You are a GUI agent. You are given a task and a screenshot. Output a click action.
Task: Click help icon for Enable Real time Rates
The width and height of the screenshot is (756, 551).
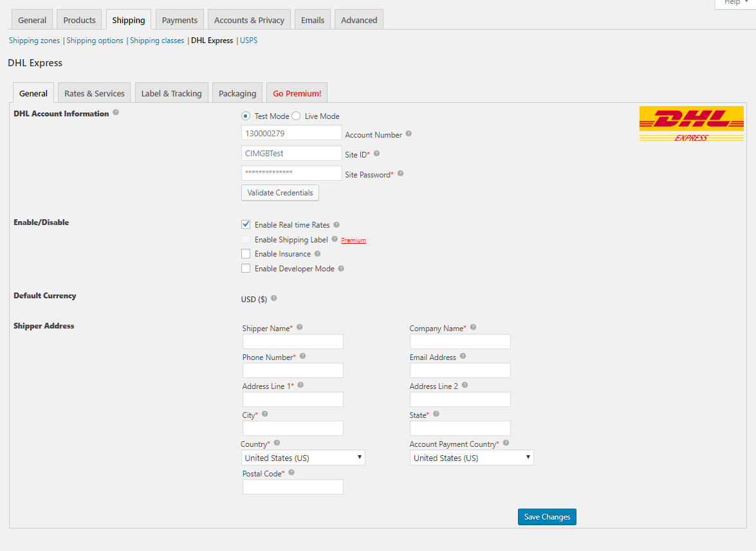[337, 225]
